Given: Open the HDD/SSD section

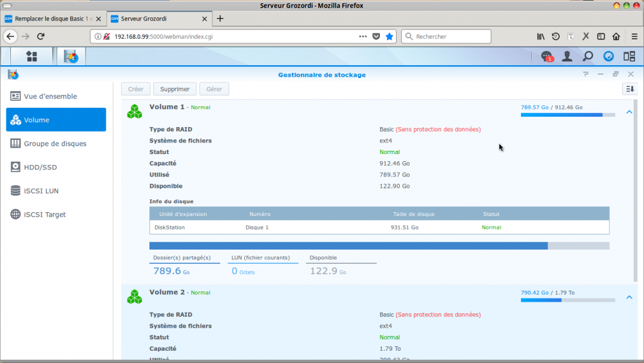Looking at the screenshot, I should coord(56,167).
